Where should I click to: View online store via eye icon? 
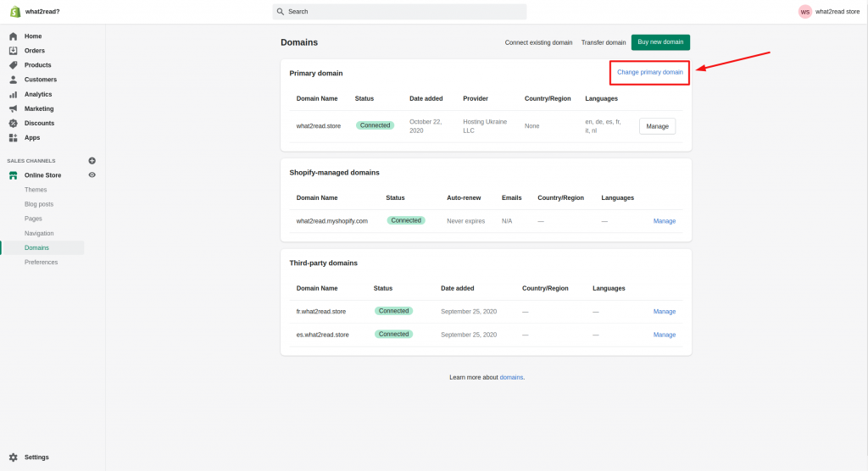click(x=92, y=175)
